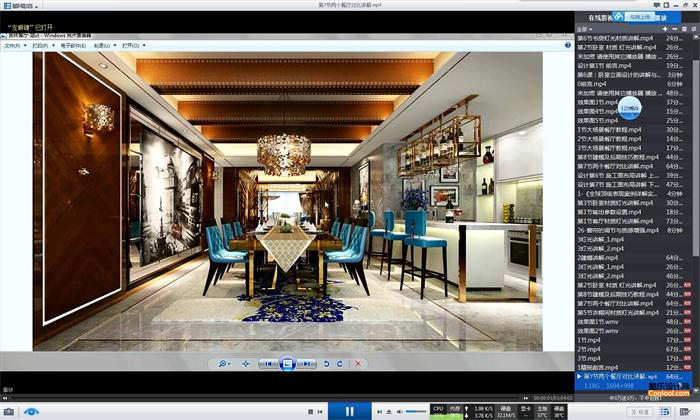Select the highlighted currently playing playlist entry

(633, 381)
